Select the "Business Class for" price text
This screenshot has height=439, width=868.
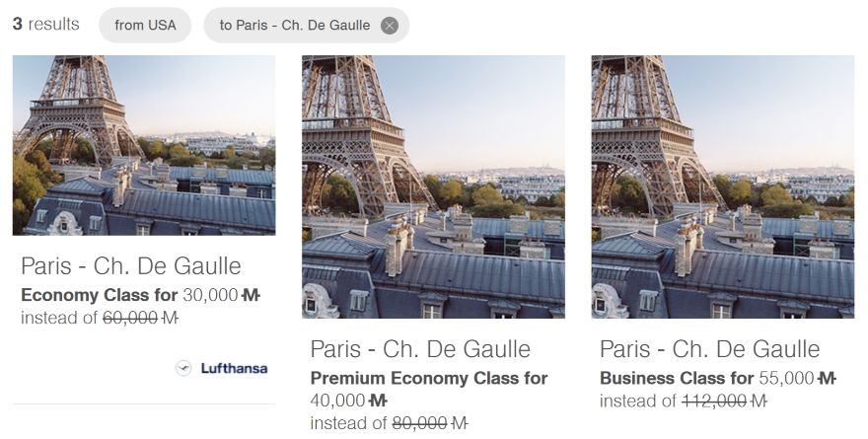click(677, 378)
